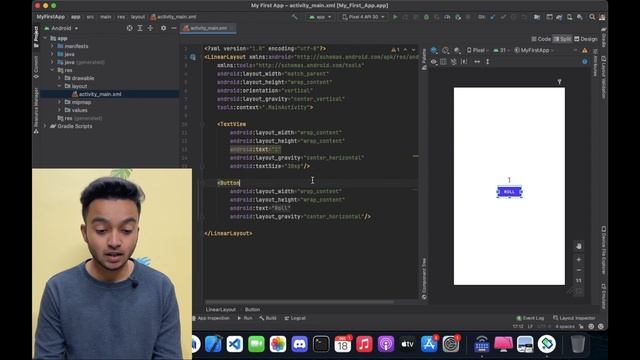Expand the manifests folder

[52, 46]
